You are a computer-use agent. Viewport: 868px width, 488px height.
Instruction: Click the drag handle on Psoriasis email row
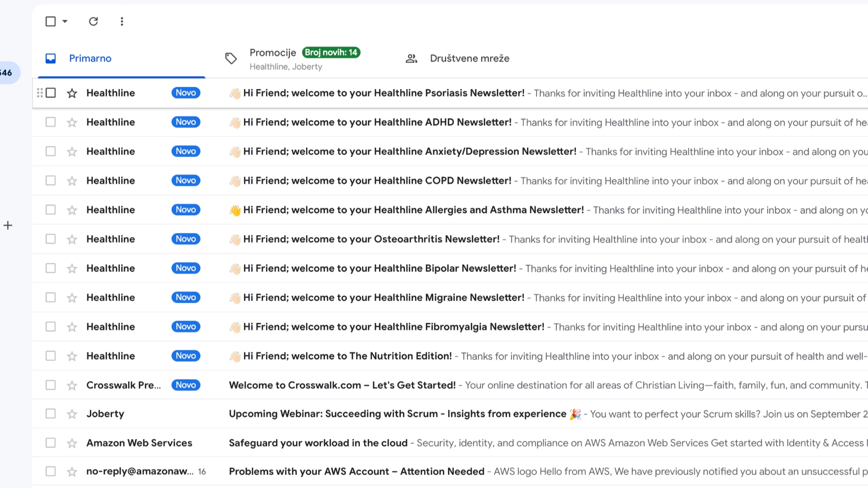pos(39,93)
